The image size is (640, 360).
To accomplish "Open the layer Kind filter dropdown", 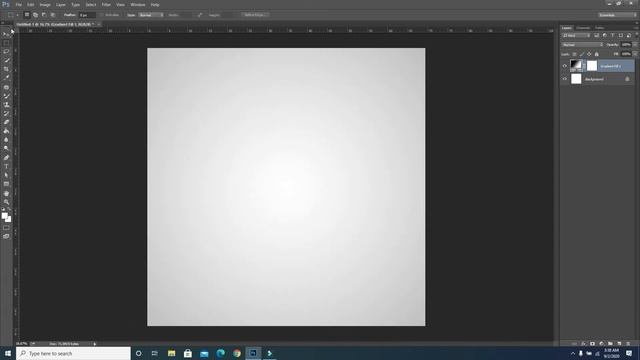I will pyautogui.click(x=576, y=36).
